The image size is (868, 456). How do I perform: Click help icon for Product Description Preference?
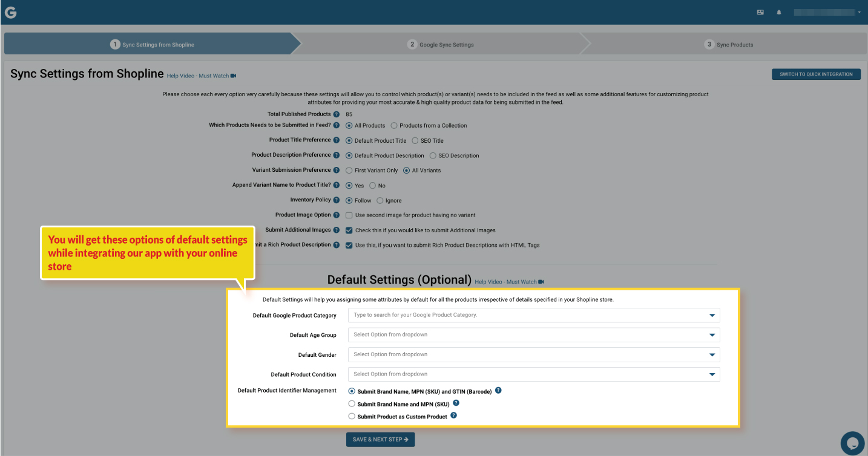click(x=337, y=155)
